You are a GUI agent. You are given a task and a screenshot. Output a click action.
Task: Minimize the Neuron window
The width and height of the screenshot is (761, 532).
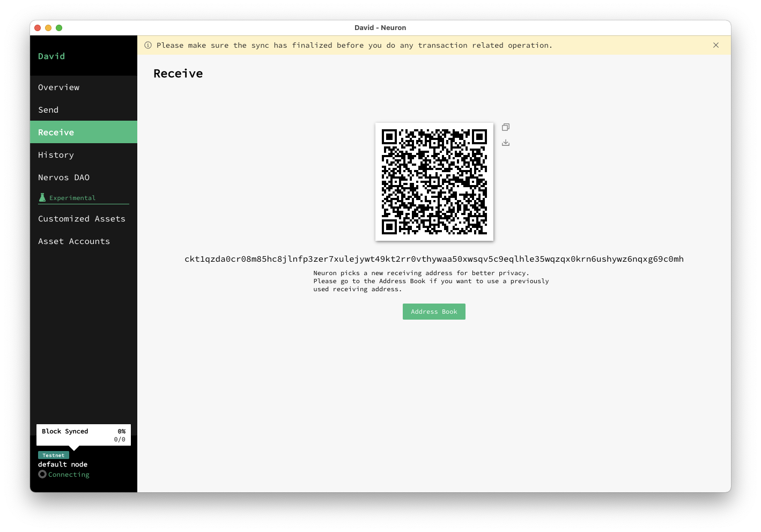tap(48, 28)
